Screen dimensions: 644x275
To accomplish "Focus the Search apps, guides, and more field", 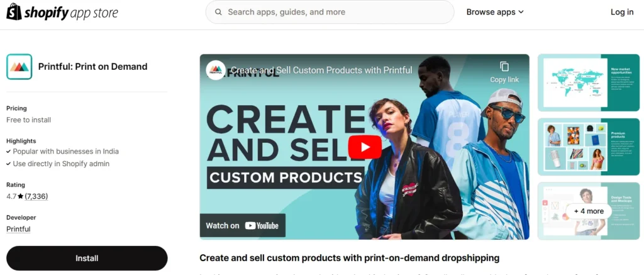I will coord(330,12).
